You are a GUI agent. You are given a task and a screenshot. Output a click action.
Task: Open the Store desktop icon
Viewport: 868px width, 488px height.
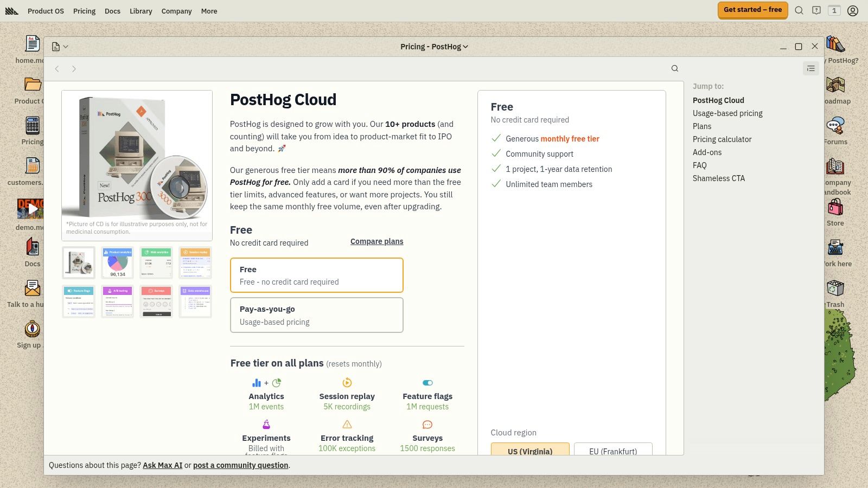835,212
